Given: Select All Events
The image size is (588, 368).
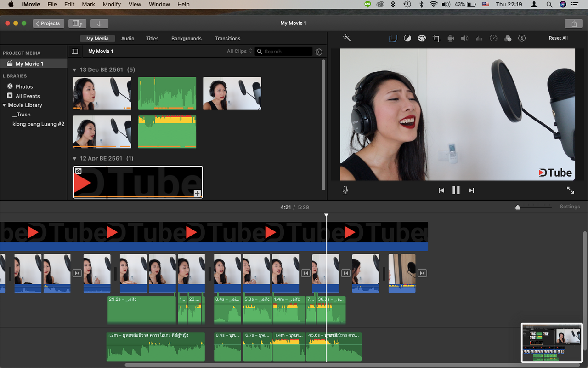Looking at the screenshot, I should click(x=28, y=96).
